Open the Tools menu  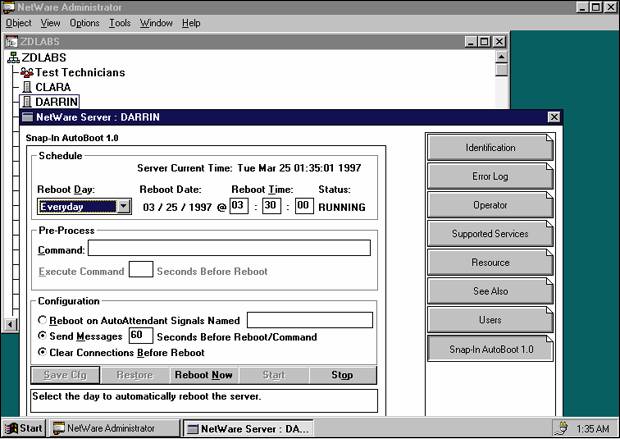tap(119, 23)
